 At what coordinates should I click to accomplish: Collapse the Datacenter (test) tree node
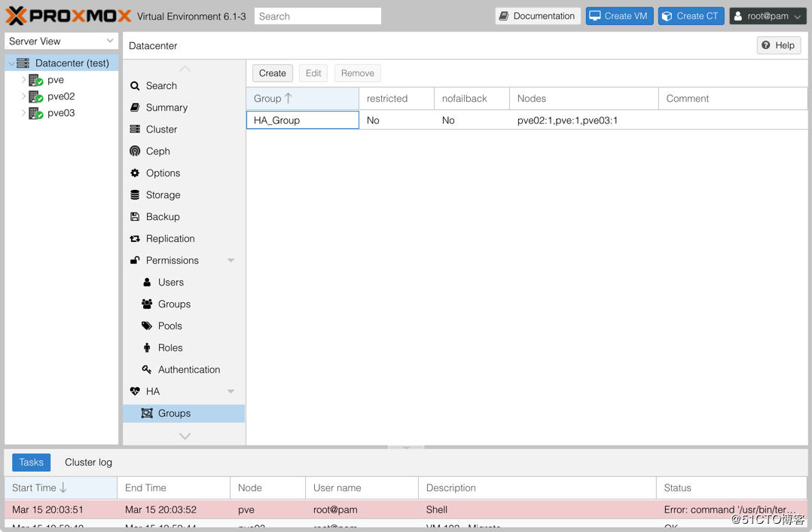click(11, 63)
